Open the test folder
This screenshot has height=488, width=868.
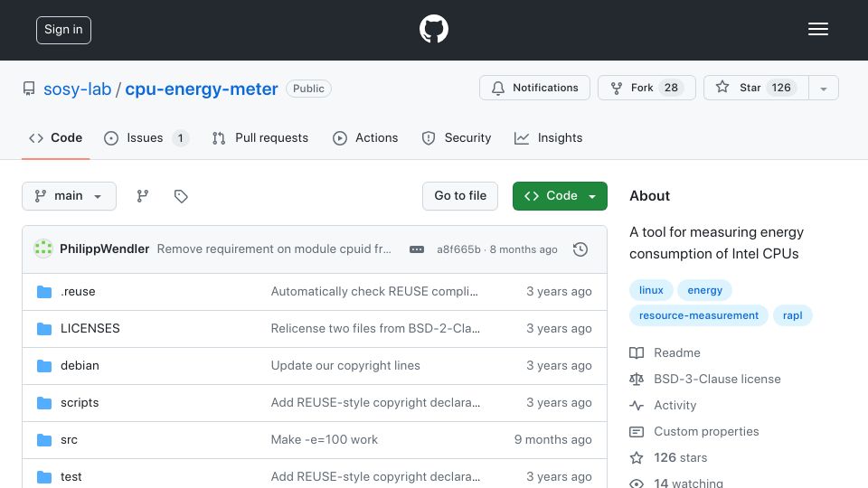coord(71,477)
